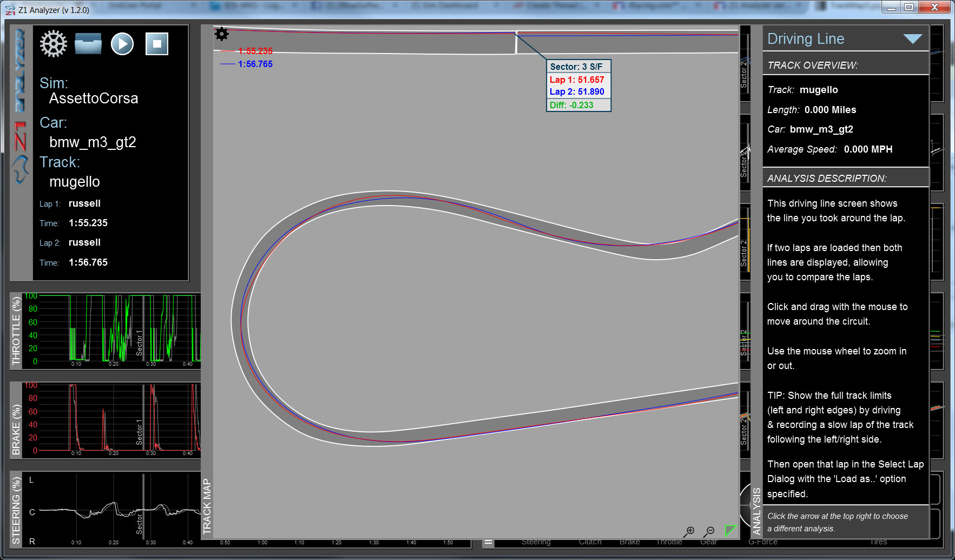Start lap replay with the play button
Image resolution: width=955 pixels, height=560 pixels.
pos(122,44)
